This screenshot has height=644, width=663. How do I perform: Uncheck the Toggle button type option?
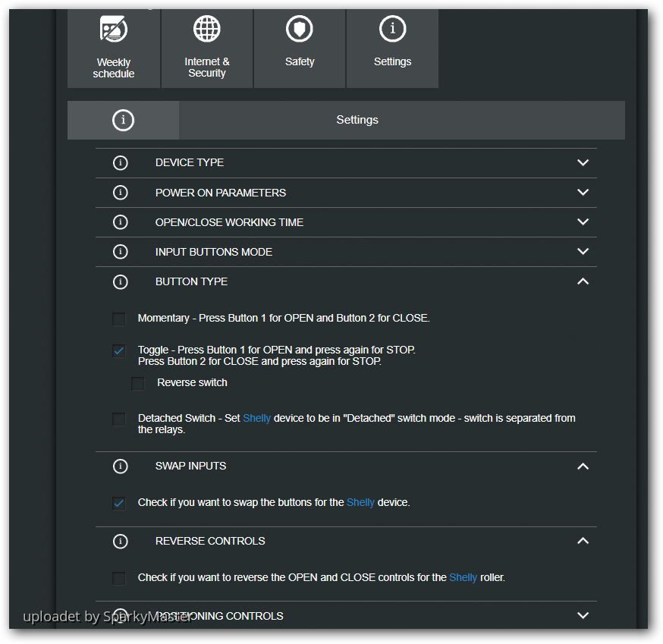click(x=119, y=350)
